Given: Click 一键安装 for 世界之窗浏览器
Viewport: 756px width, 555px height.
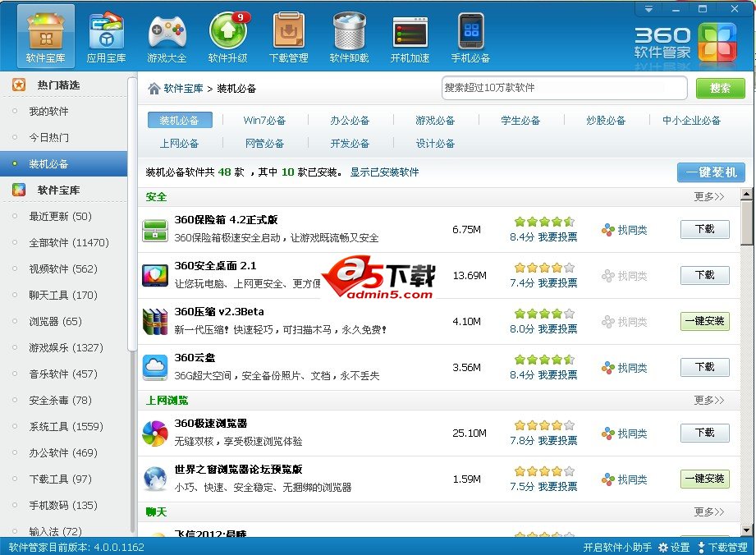Looking at the screenshot, I should point(705,479).
